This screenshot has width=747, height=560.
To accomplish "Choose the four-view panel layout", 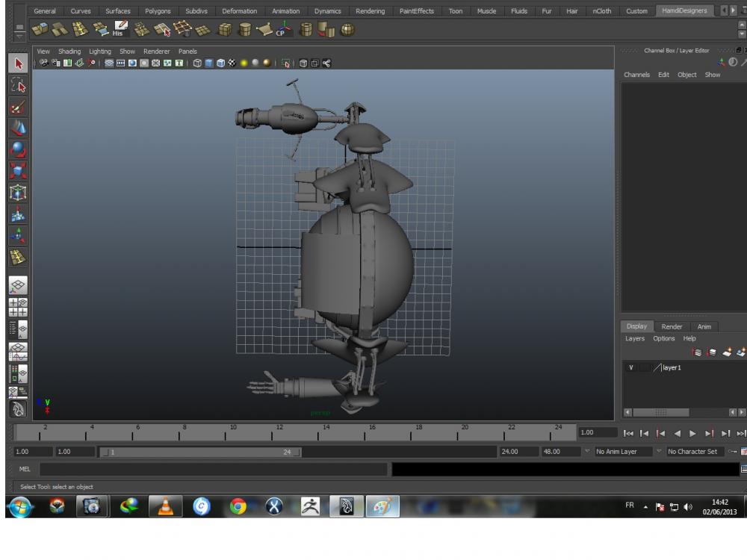I will (19, 307).
